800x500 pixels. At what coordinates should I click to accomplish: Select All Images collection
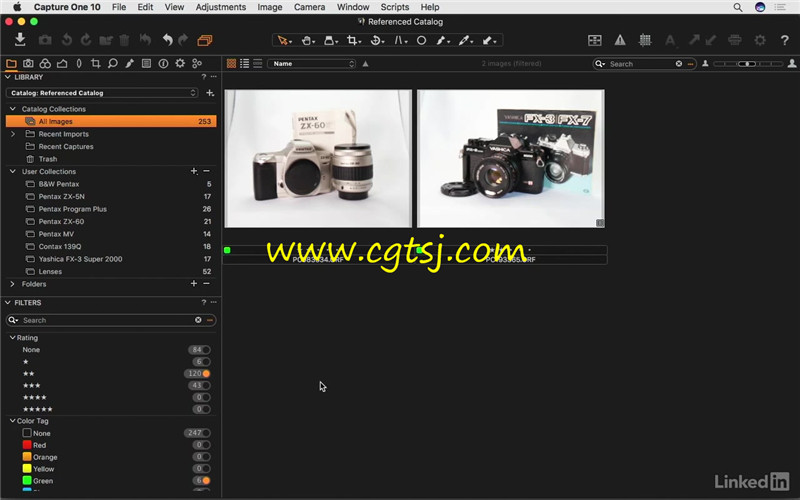pyautogui.click(x=111, y=121)
